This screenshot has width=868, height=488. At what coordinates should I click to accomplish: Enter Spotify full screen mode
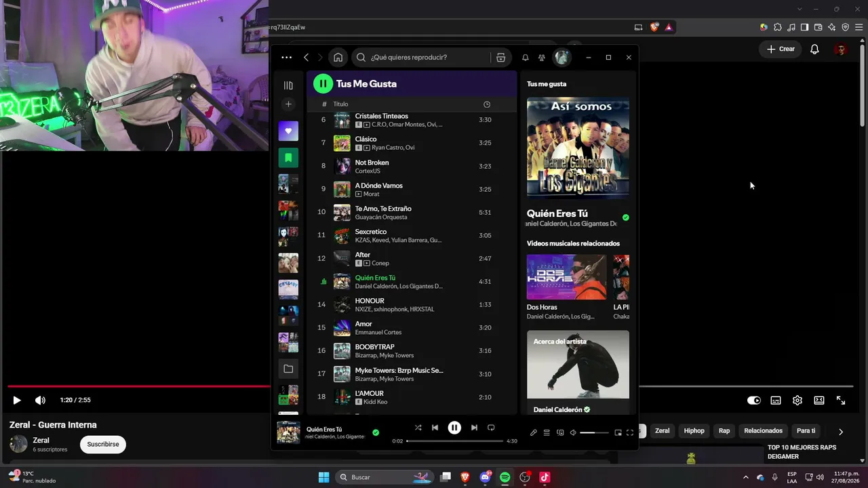coord(630,432)
